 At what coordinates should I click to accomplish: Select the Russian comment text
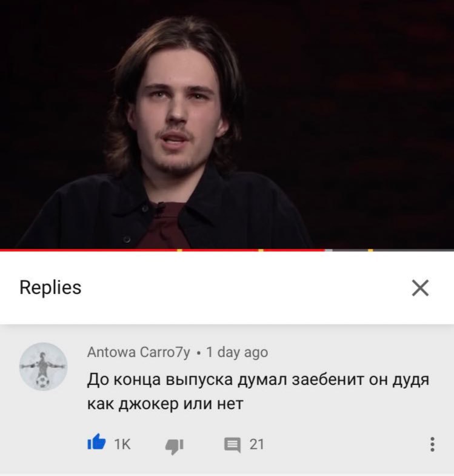[258, 392]
